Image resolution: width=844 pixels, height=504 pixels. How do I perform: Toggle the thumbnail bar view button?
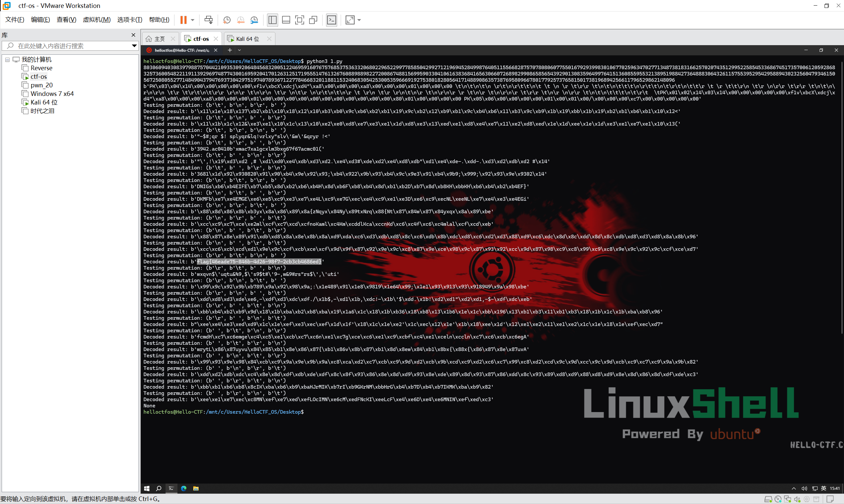(x=286, y=20)
